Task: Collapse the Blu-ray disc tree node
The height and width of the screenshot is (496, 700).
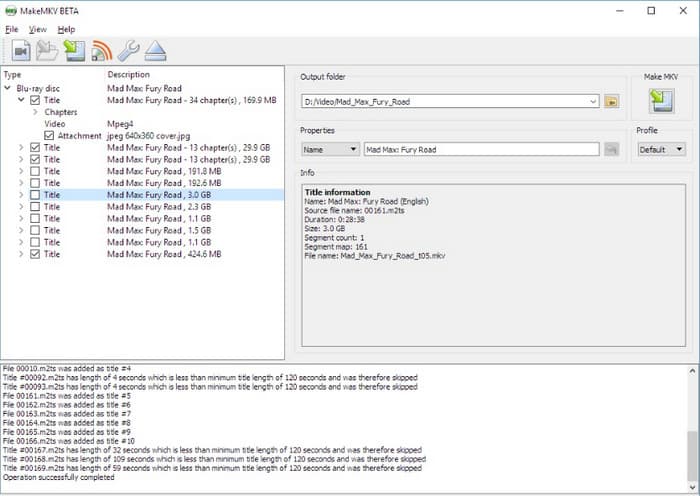Action: pyautogui.click(x=7, y=88)
